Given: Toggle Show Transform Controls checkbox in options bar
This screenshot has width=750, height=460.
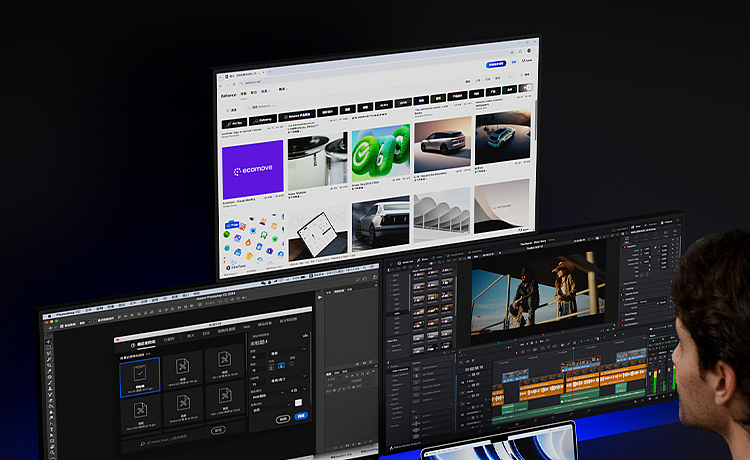Looking at the screenshot, I should [94, 320].
